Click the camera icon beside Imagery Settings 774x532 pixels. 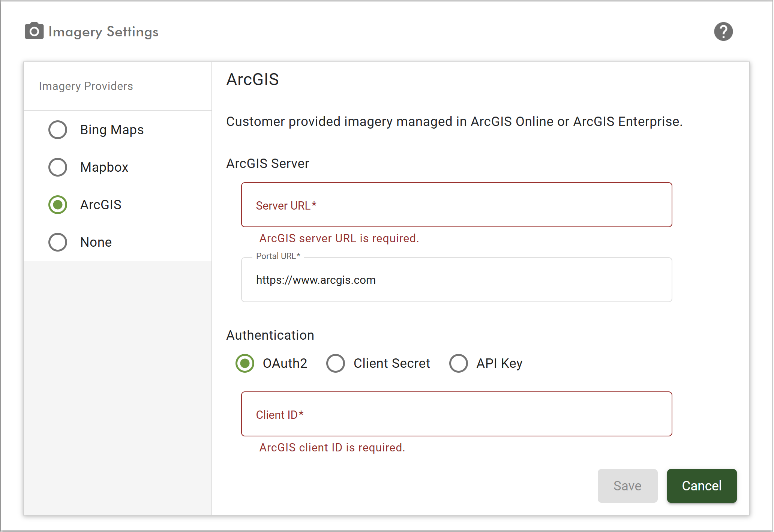point(34,31)
